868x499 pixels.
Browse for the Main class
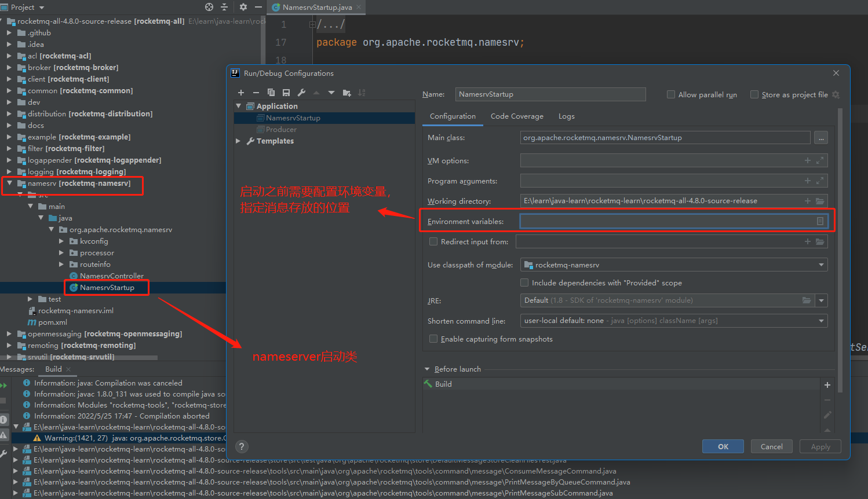pos(820,138)
